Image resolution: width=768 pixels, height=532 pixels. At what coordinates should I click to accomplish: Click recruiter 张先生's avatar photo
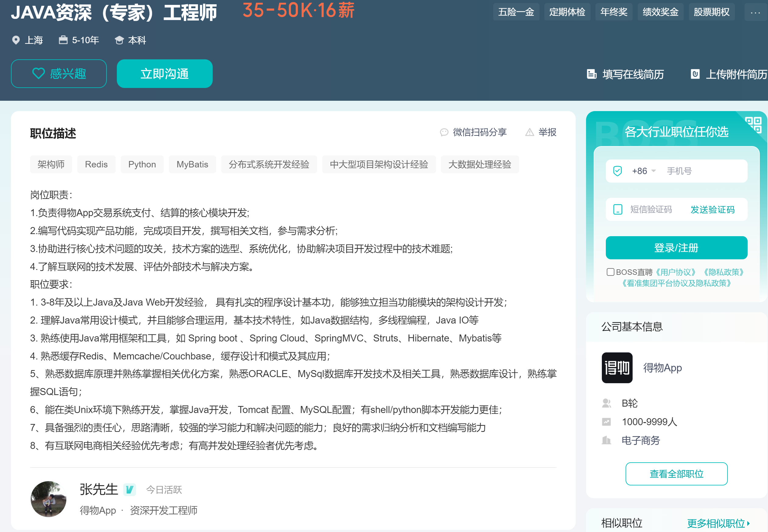point(48,499)
